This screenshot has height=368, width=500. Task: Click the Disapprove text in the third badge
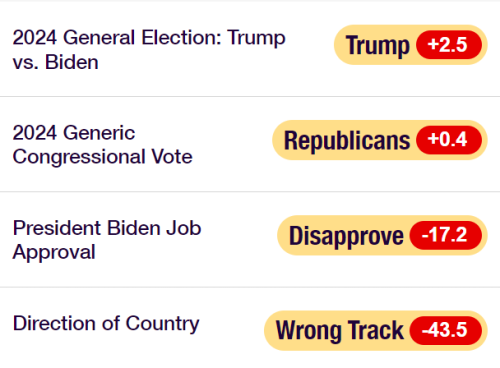pos(346,236)
